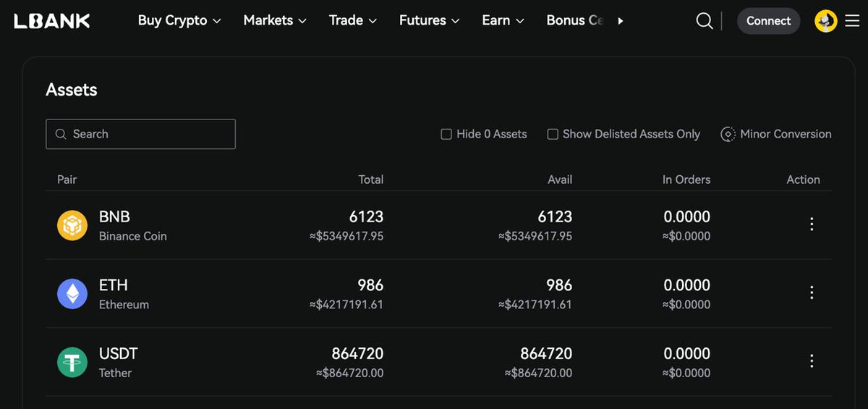Check Show Delisted Assets Only

point(553,134)
